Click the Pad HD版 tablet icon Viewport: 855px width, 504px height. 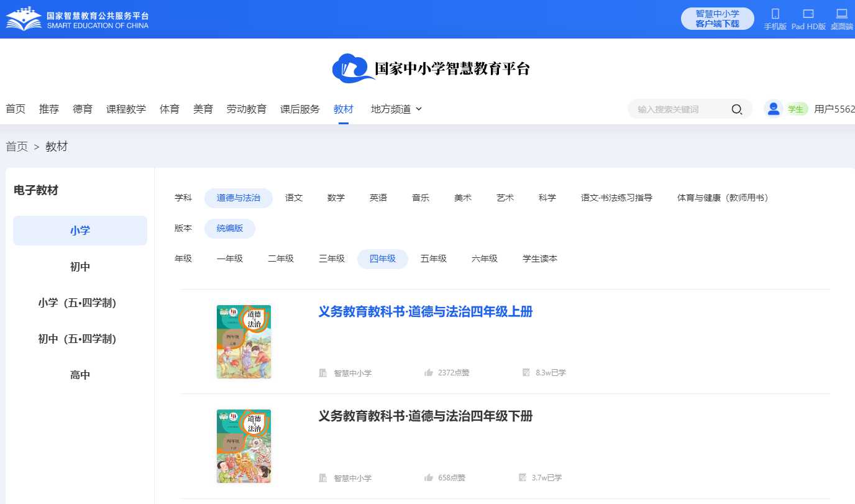click(808, 14)
